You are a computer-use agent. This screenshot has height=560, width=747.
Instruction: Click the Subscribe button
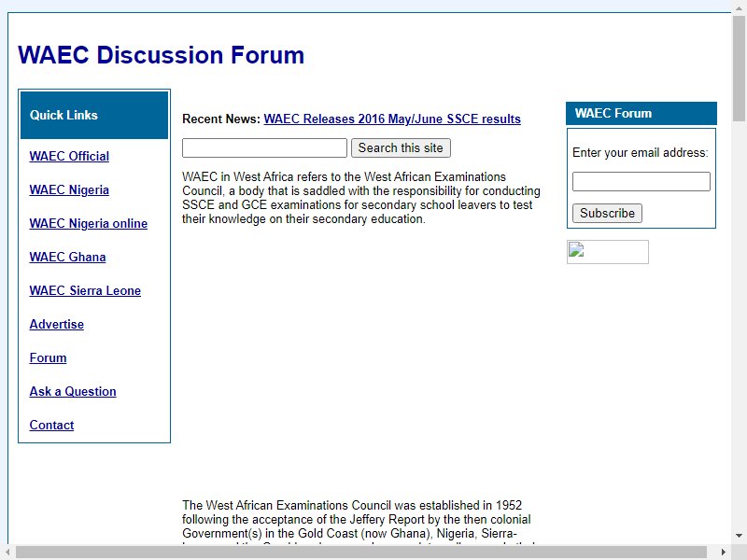[608, 214]
